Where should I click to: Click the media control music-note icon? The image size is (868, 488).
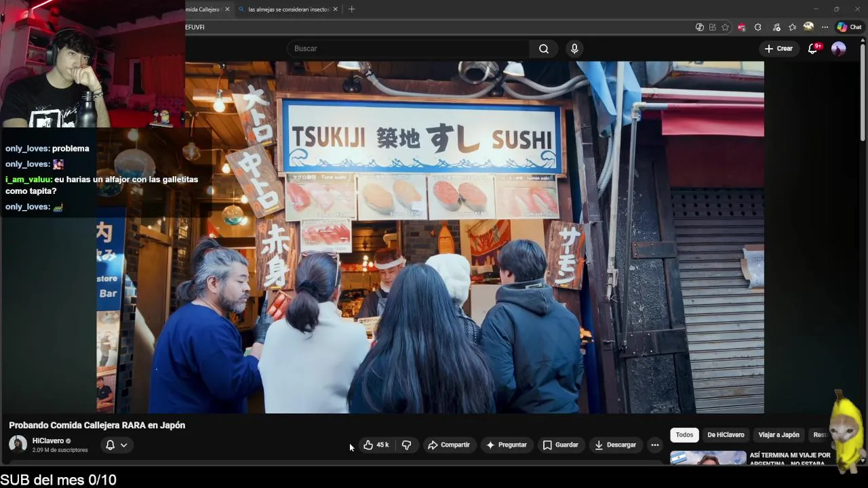776,27
